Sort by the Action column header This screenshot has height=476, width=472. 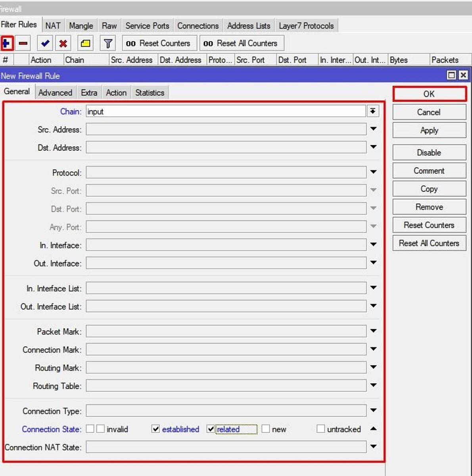(x=46, y=60)
